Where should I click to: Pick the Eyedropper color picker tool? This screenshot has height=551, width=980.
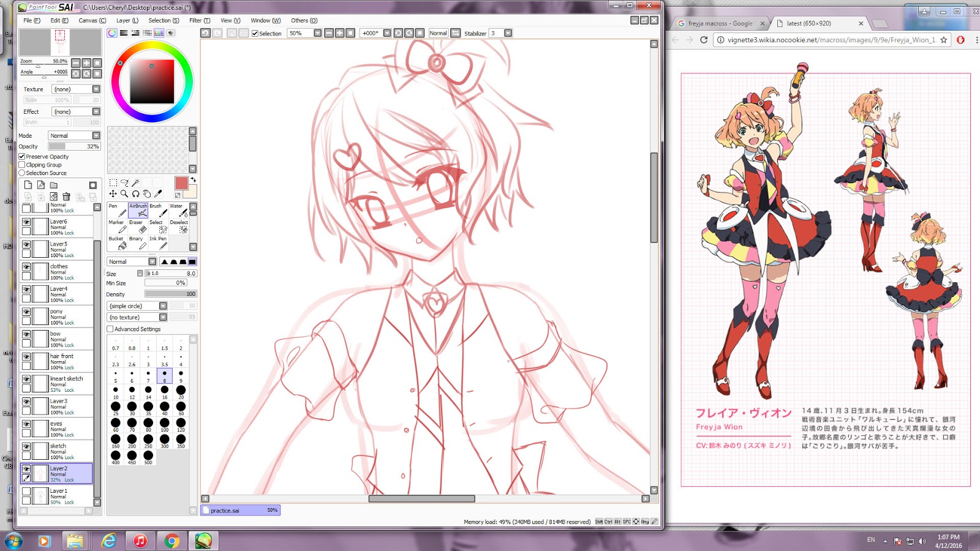pos(158,193)
